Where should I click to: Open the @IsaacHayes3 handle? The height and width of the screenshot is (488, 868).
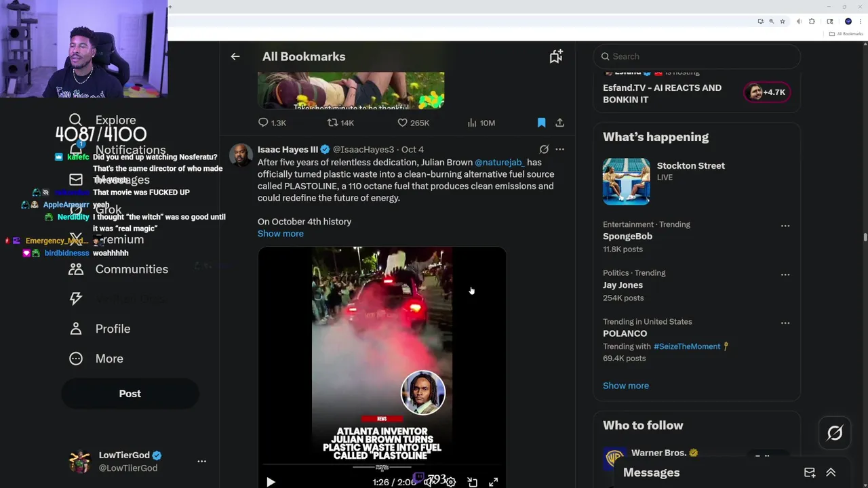(x=363, y=149)
